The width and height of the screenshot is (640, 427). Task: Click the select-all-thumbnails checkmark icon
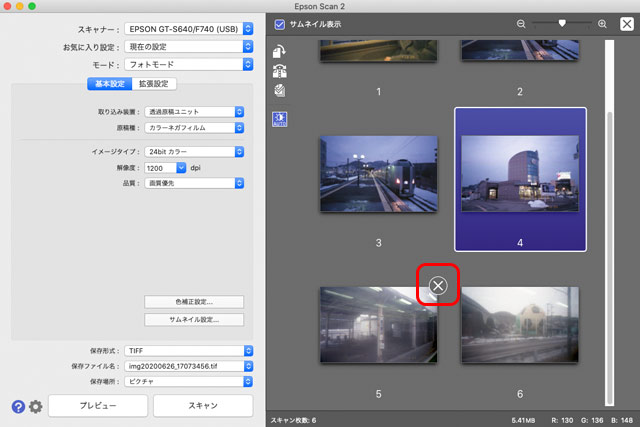(279, 90)
